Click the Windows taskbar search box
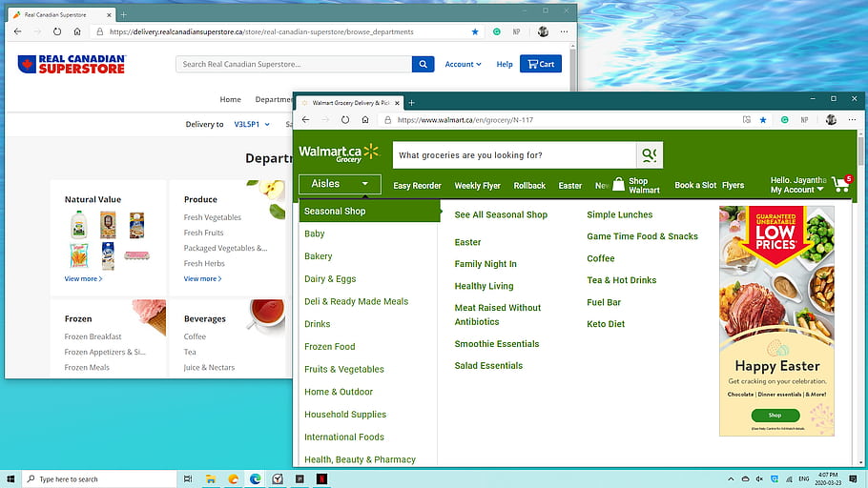 click(99, 479)
